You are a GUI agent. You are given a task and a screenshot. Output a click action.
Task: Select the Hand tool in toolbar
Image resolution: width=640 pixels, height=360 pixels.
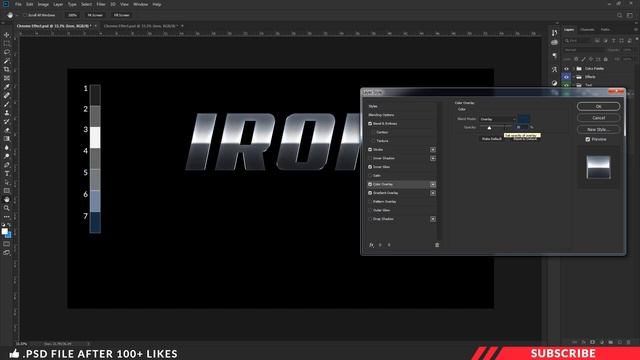click(x=7, y=200)
